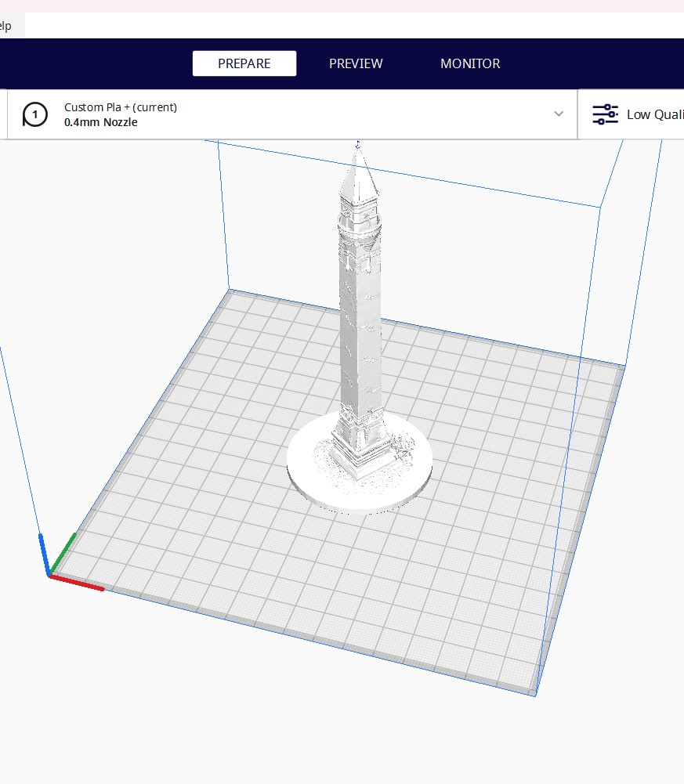
Task: Open the Low Quality profile panel
Action: click(x=653, y=114)
